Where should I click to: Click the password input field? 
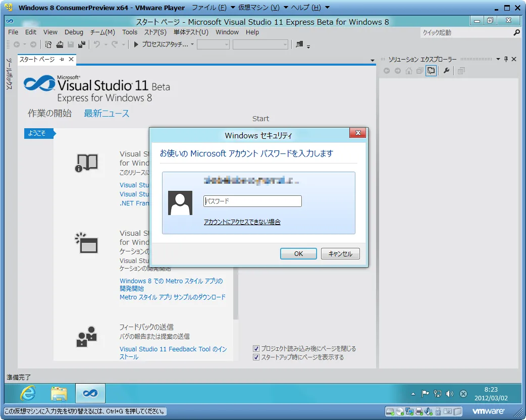[x=252, y=201]
